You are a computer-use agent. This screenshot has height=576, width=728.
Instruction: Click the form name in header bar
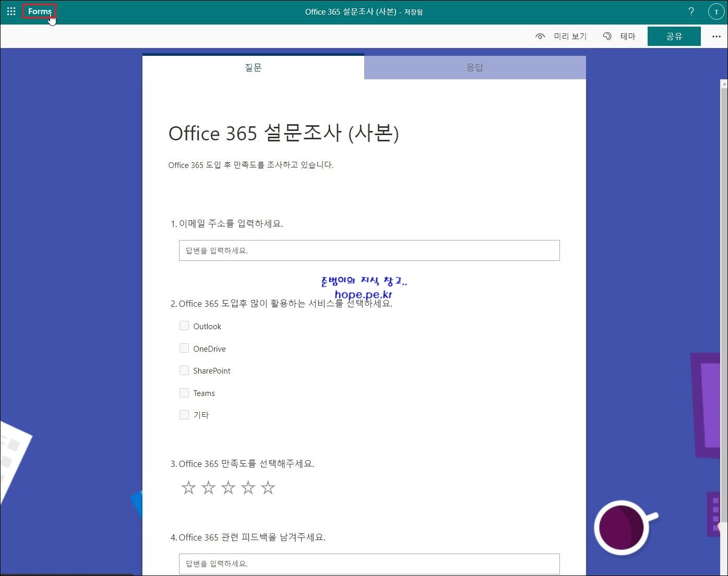[x=351, y=11]
